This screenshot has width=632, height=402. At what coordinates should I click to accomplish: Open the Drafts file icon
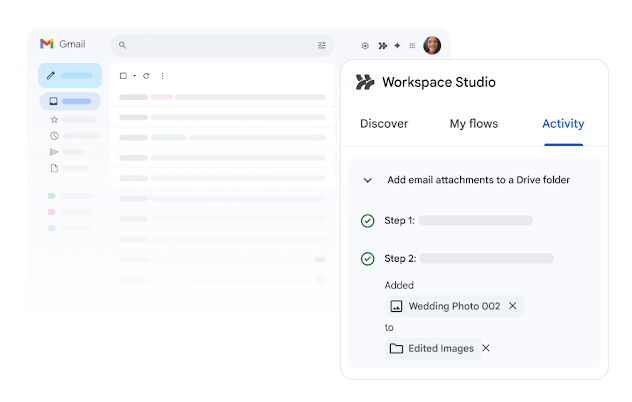tap(54, 168)
